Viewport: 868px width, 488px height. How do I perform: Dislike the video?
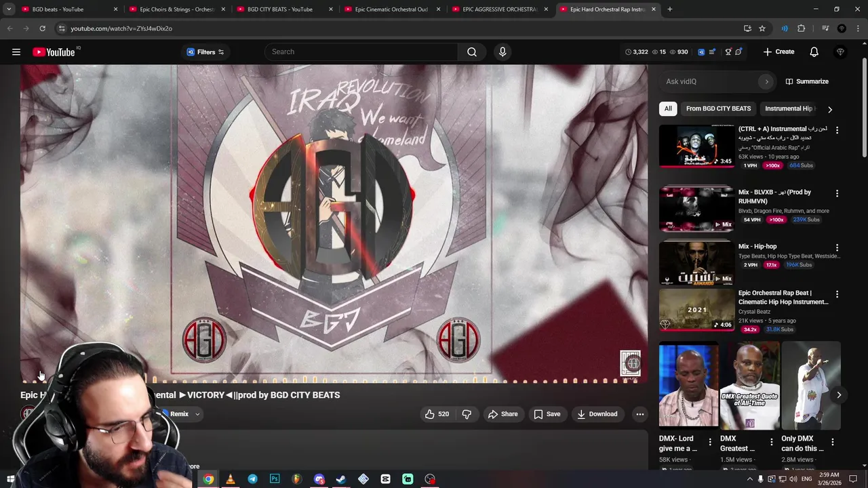pyautogui.click(x=467, y=414)
